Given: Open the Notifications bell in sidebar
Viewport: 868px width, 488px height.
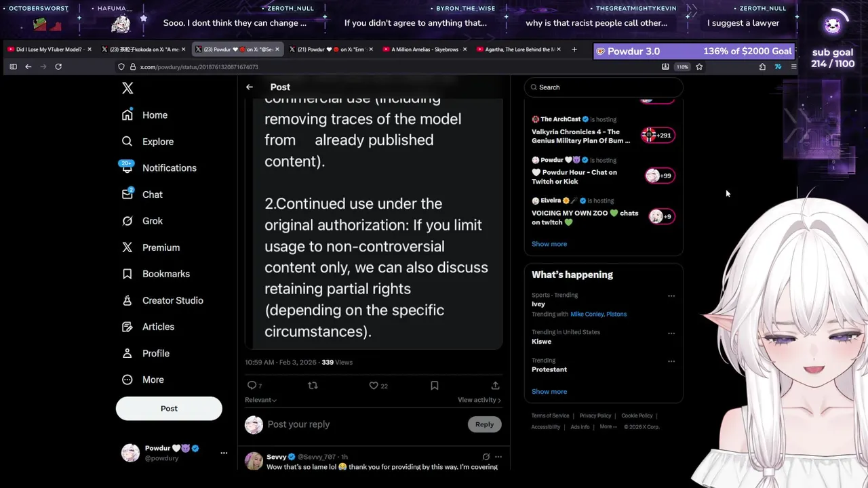Looking at the screenshot, I should (169, 168).
